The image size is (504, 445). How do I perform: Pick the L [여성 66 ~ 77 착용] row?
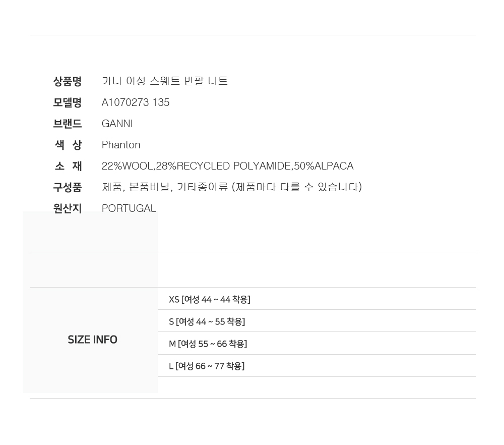click(207, 366)
